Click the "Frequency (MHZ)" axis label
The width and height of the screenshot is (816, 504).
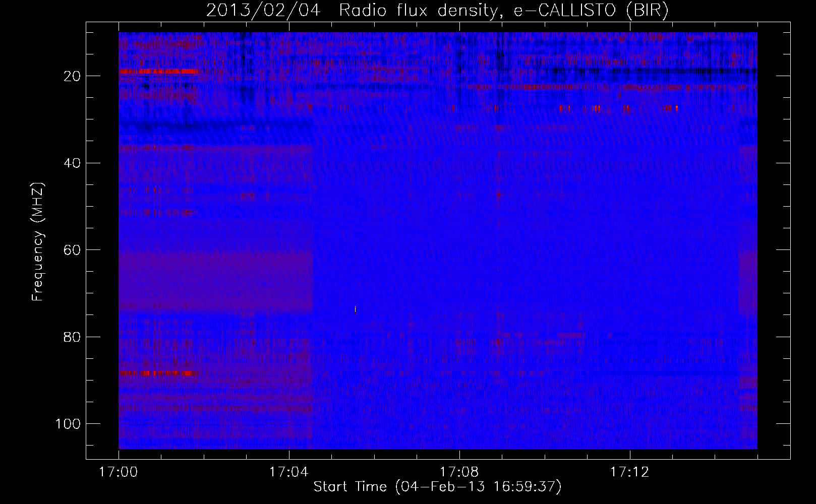tap(38, 242)
